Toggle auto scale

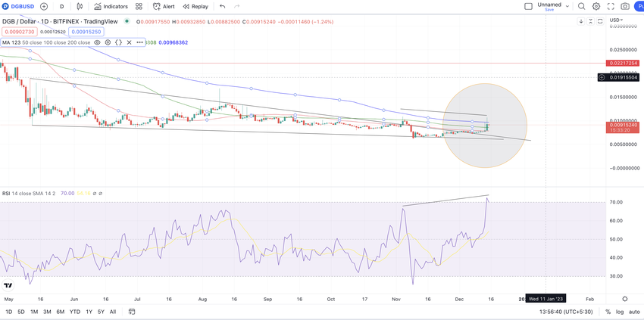(634, 312)
